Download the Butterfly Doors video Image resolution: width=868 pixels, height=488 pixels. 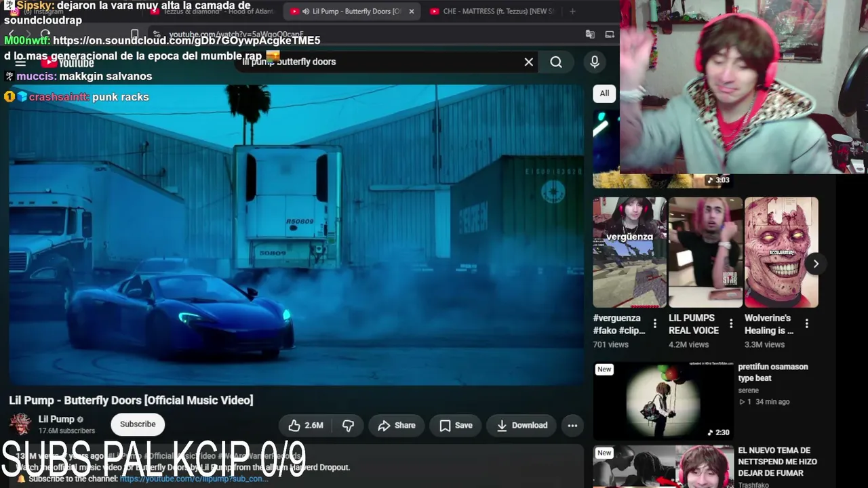click(522, 426)
